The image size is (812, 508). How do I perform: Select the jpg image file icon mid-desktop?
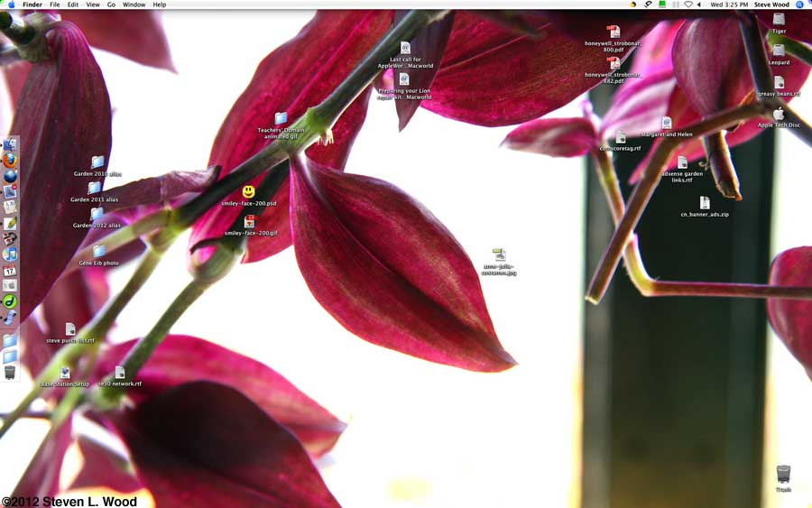[499, 254]
